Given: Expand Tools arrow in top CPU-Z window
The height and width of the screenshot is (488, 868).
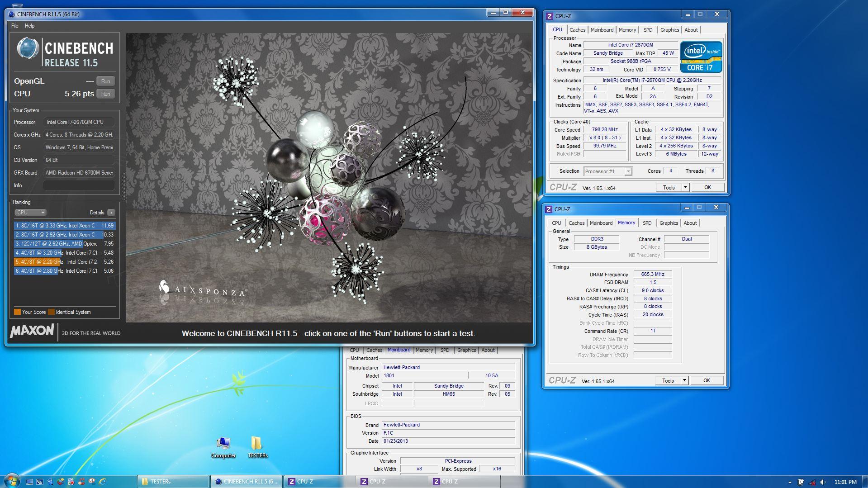Looking at the screenshot, I should click(x=685, y=188).
